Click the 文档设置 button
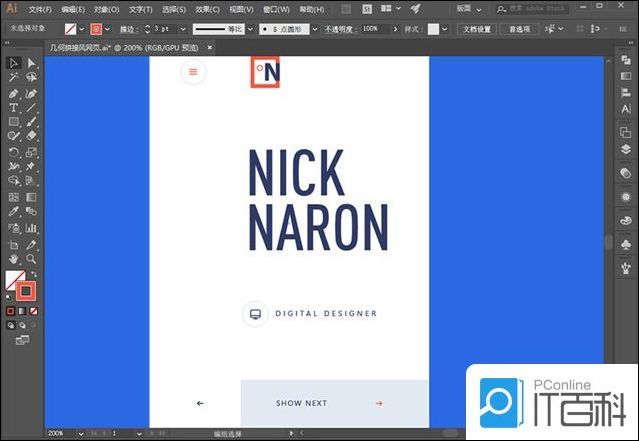Viewport: 639px width, 441px height. tap(479, 30)
